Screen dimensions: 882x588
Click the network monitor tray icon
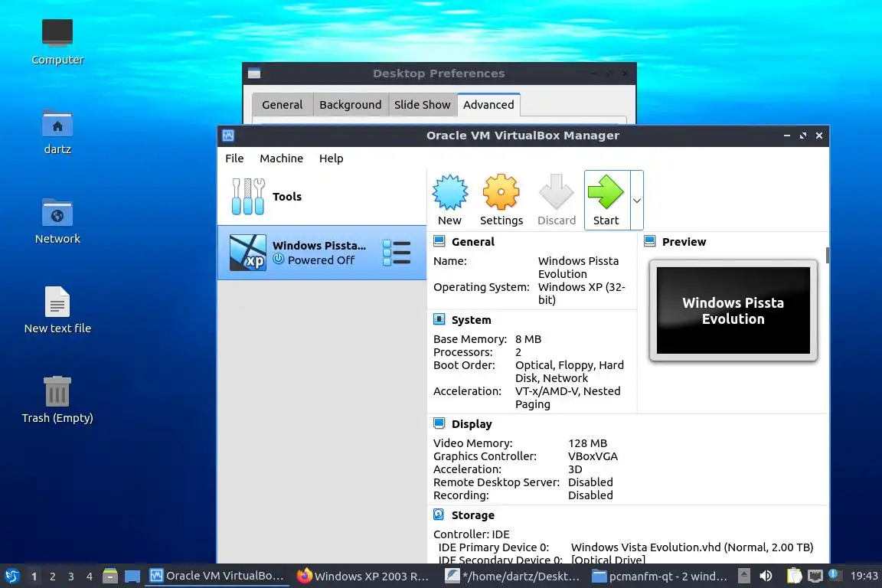pos(815,576)
